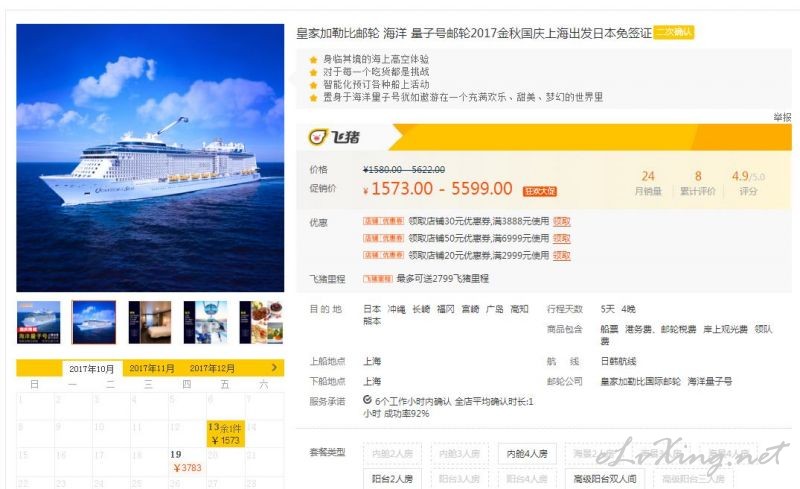
Task: Advance calendar with the right arrow chevron
Action: (274, 368)
